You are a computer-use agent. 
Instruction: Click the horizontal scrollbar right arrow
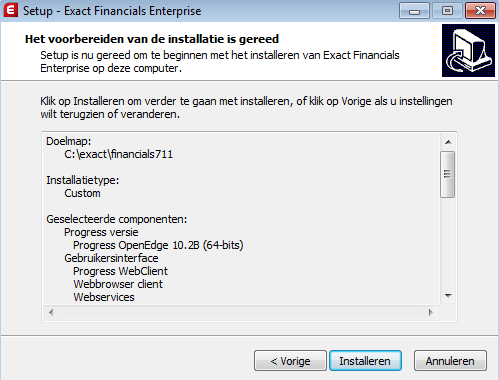coord(431,312)
